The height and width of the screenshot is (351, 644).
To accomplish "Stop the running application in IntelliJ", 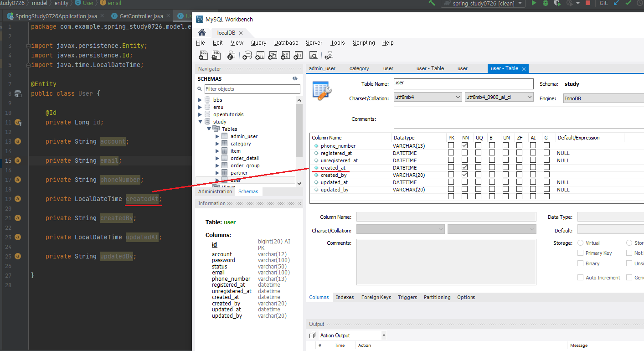I will (x=588, y=3).
